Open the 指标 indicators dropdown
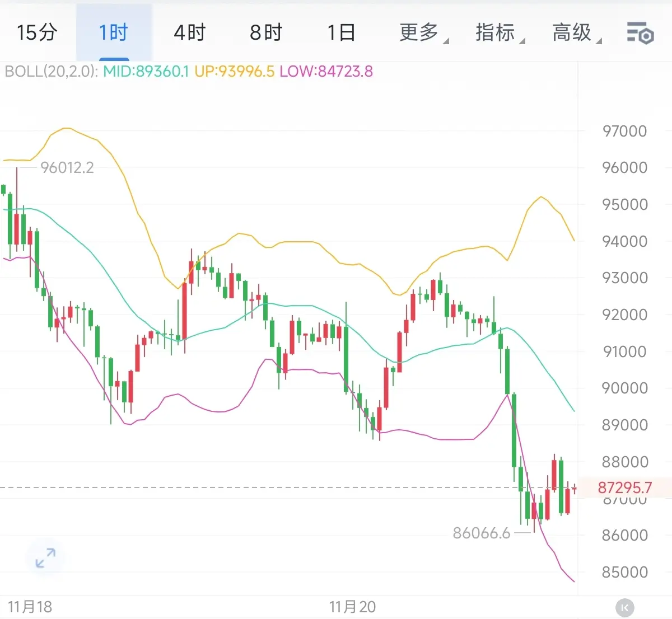Image resolution: width=672 pixels, height=619 pixels. [x=500, y=32]
